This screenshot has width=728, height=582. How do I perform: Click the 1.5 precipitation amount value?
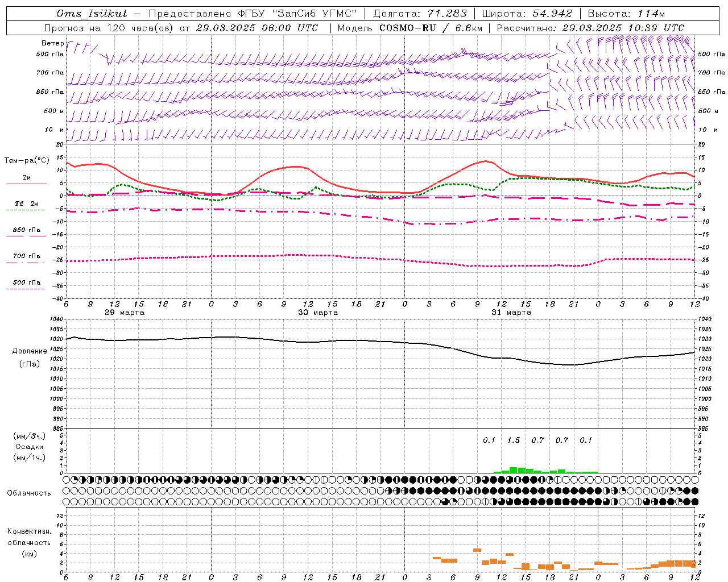514,440
